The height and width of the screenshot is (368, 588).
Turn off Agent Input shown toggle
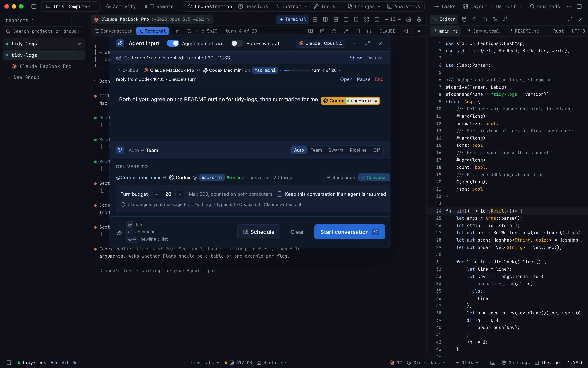[173, 43]
